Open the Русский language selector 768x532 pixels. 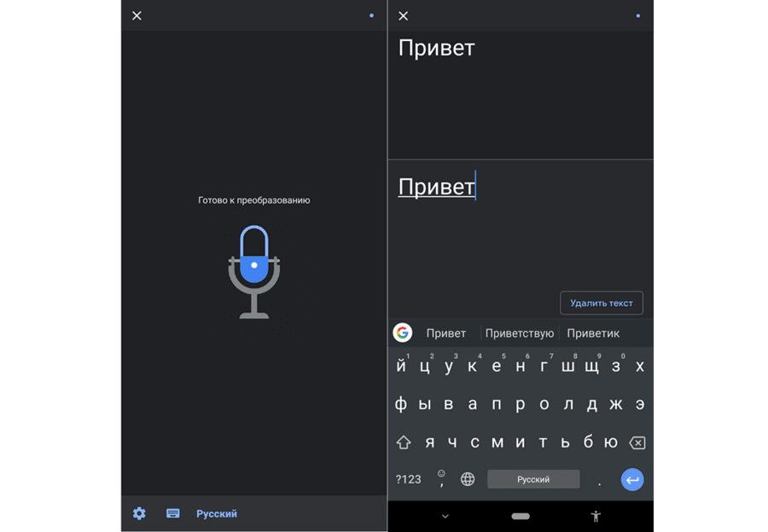[217, 514]
